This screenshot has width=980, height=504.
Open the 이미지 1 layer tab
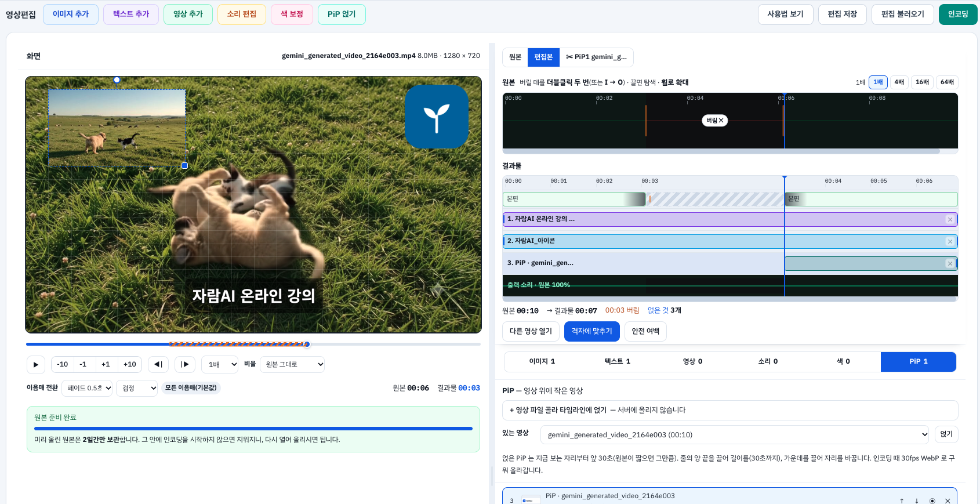click(542, 361)
